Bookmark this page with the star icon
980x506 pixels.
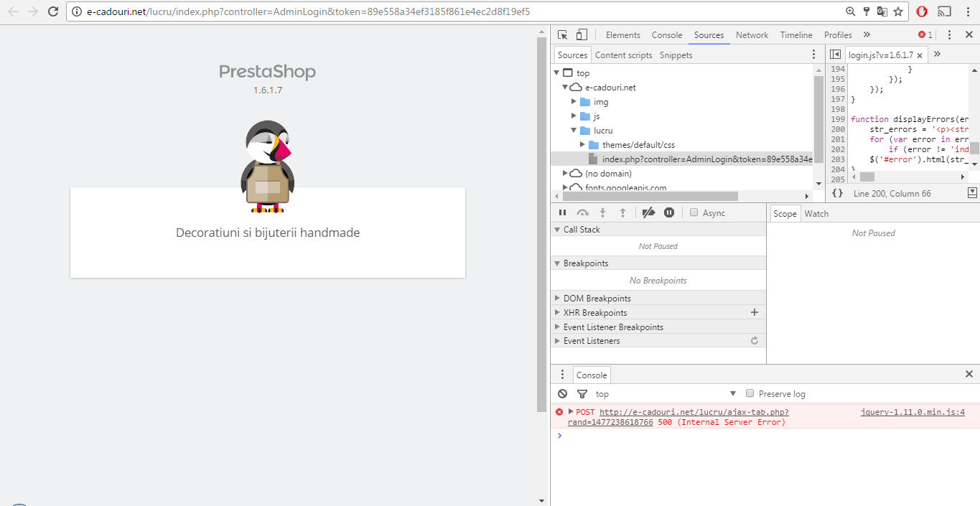point(898,11)
